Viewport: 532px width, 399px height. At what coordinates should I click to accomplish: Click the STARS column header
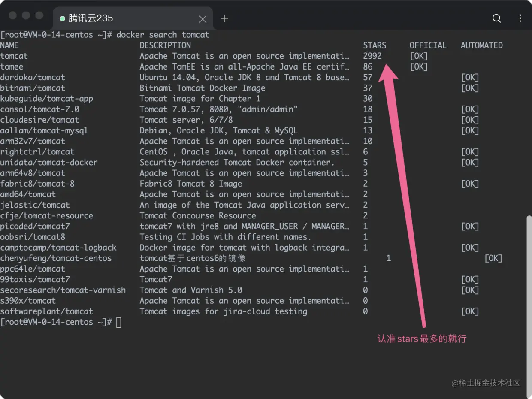point(375,45)
